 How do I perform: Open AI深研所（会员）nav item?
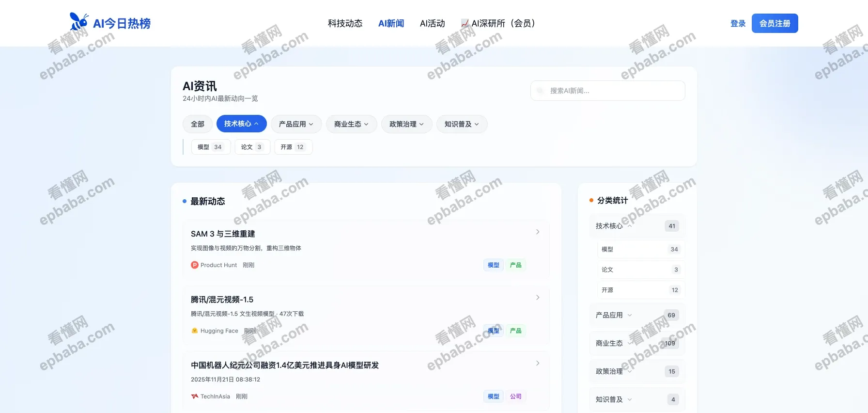(x=498, y=23)
